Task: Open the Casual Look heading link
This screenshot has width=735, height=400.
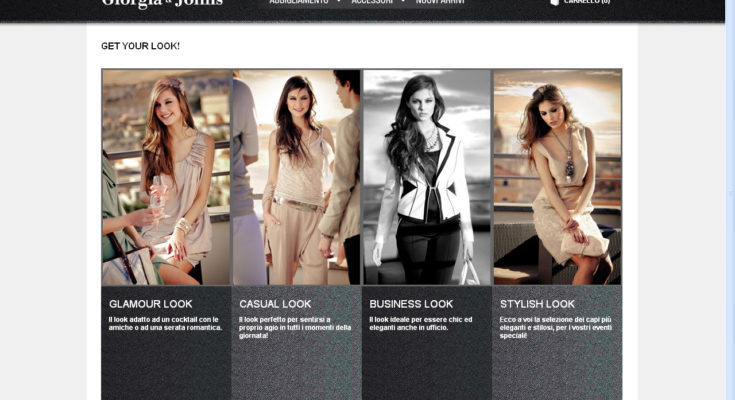Action: 275,304
